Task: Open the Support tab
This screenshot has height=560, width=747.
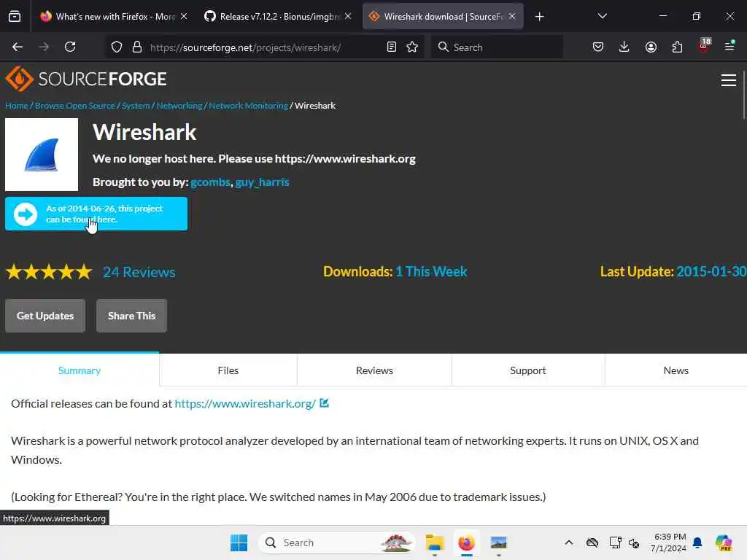Action: click(x=528, y=370)
